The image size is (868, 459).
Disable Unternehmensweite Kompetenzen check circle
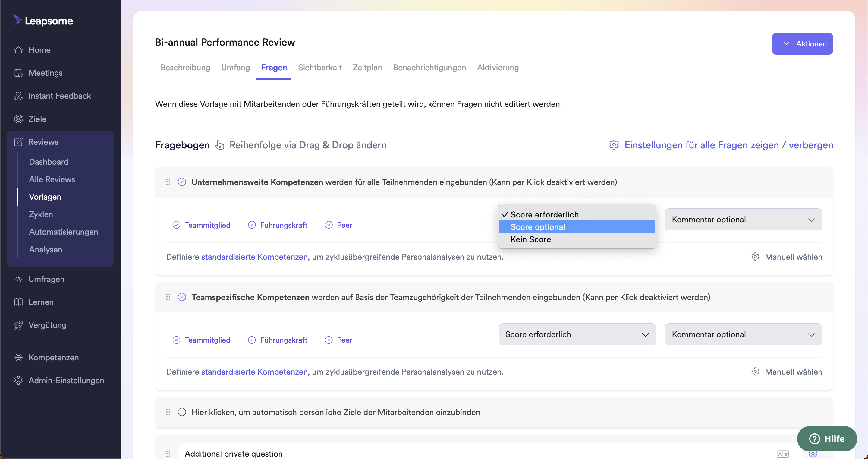coord(182,182)
